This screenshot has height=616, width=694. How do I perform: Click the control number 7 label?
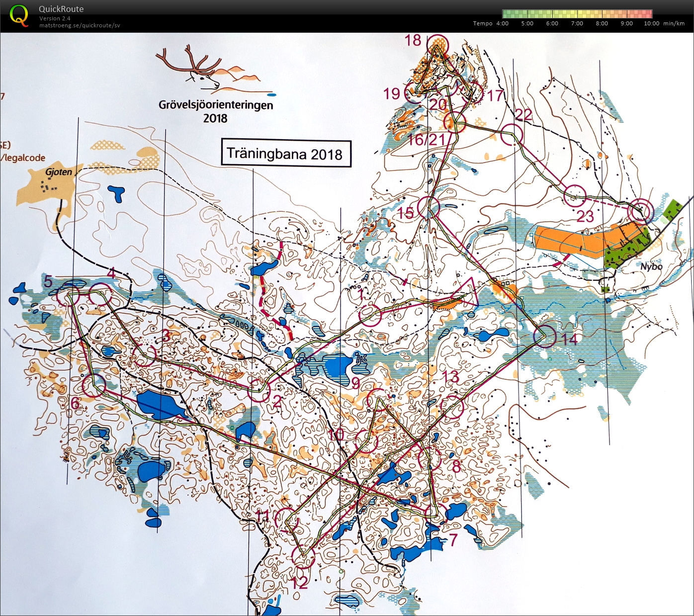pyautogui.click(x=453, y=539)
